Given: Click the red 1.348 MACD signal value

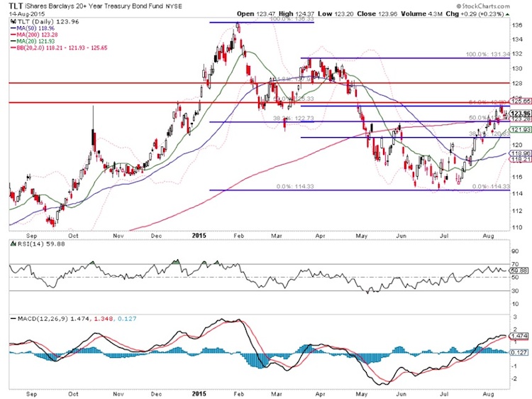Looking at the screenshot, I should coord(102,319).
